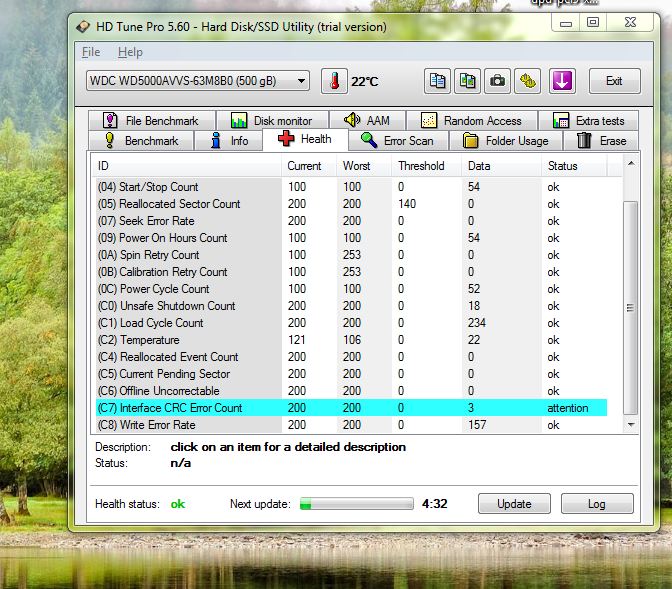The height and width of the screenshot is (589, 672).
Task: Select the (0A) Spin Retry Count row
Action: 351,255
